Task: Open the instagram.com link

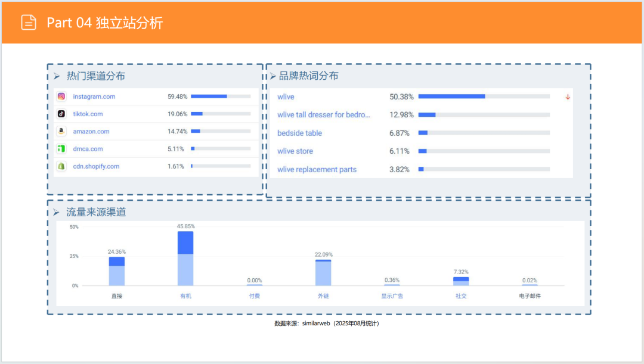Action: click(94, 97)
